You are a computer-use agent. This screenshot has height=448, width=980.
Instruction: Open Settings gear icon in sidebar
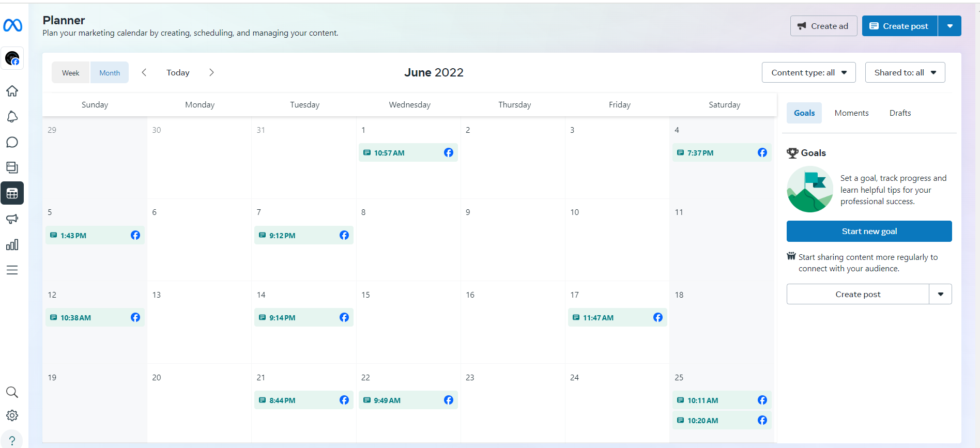(x=12, y=415)
